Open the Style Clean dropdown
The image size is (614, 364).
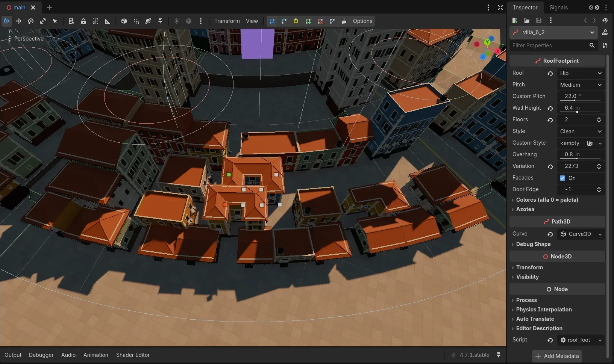pos(581,131)
